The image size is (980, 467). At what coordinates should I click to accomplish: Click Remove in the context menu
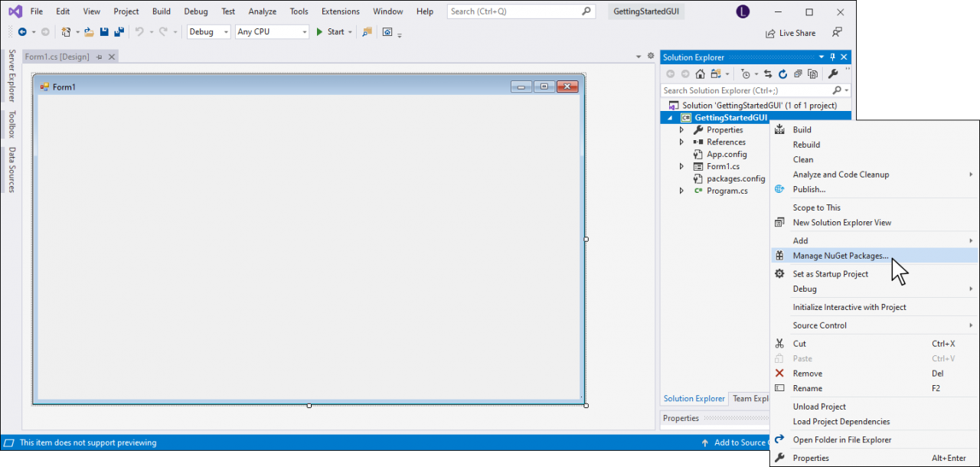[x=874, y=374]
